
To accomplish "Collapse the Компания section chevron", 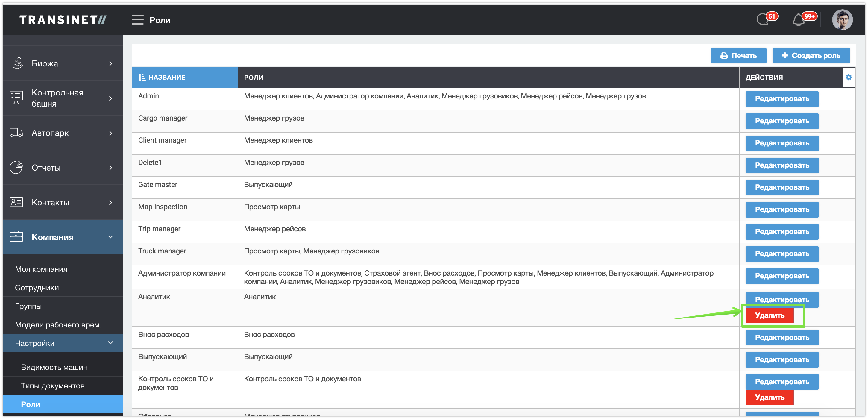I will pos(110,237).
